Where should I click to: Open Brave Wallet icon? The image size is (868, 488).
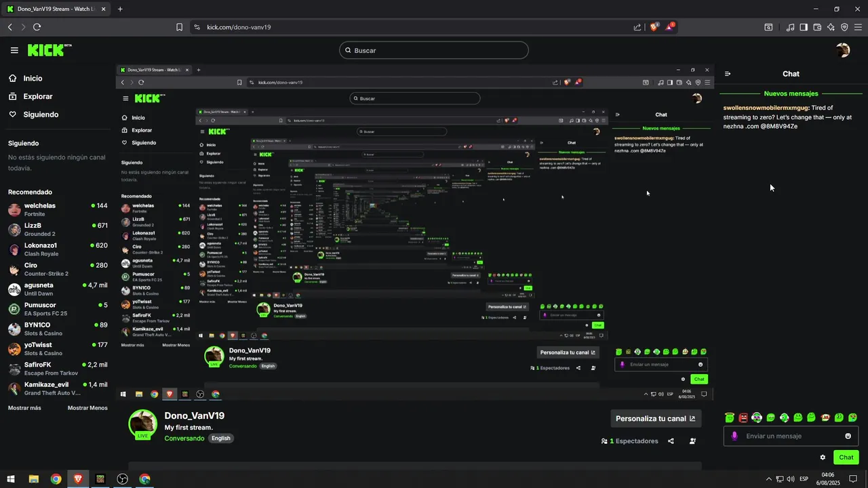pyautogui.click(x=817, y=27)
